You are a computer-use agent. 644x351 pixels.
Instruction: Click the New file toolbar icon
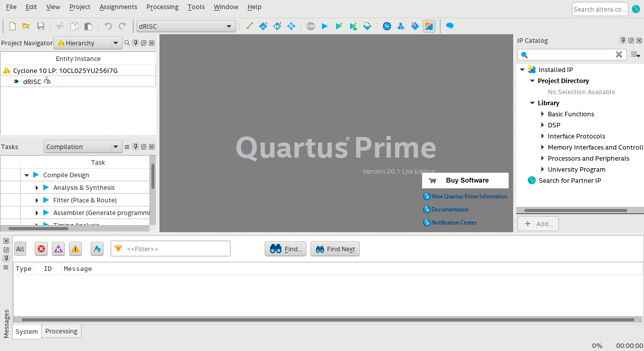[13, 26]
